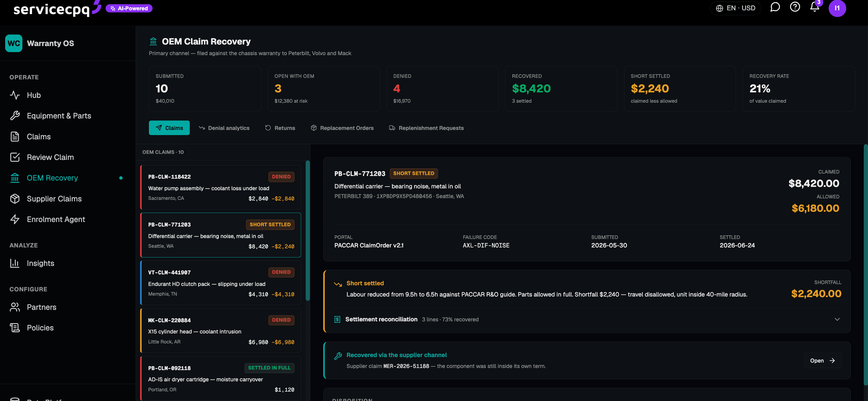Click the downward trend icon beside Short settled
This screenshot has width=868, height=401.
click(x=338, y=284)
